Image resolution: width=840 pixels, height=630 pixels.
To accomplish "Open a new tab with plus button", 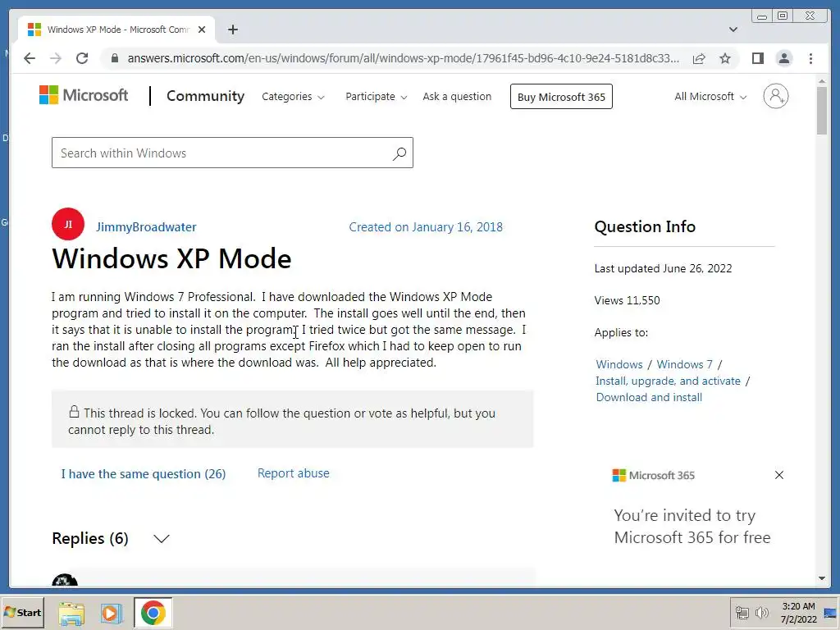I will 232,30.
